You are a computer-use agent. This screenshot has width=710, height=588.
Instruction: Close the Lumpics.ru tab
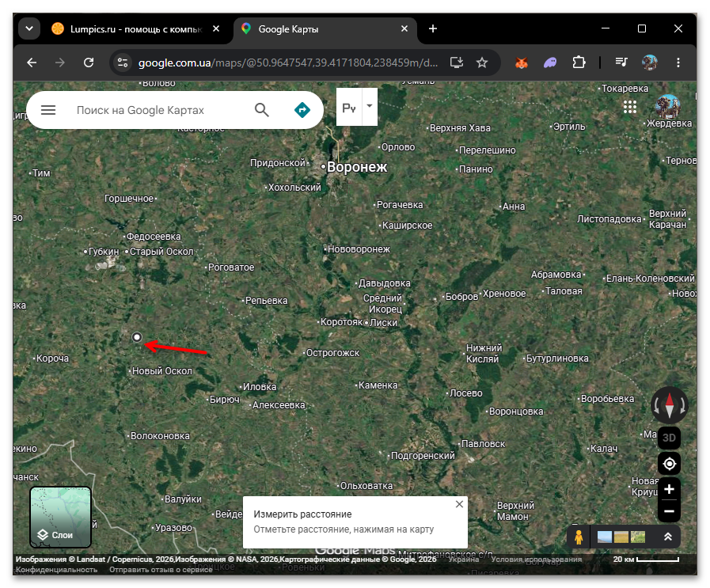coord(216,28)
